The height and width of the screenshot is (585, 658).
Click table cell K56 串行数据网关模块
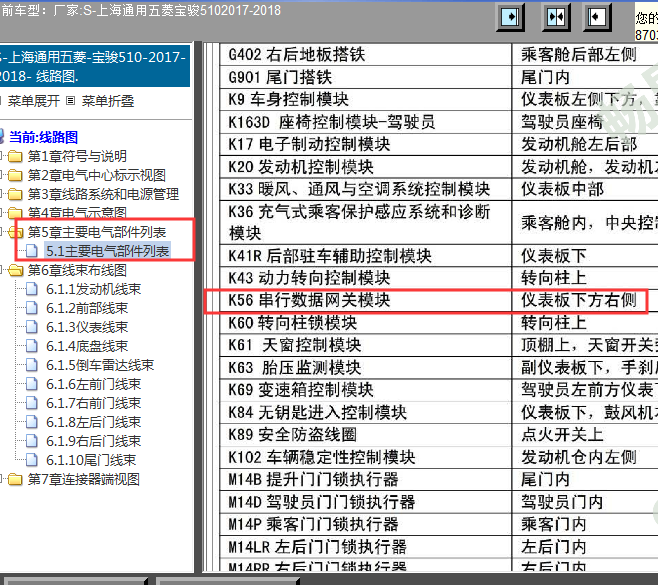pos(366,300)
